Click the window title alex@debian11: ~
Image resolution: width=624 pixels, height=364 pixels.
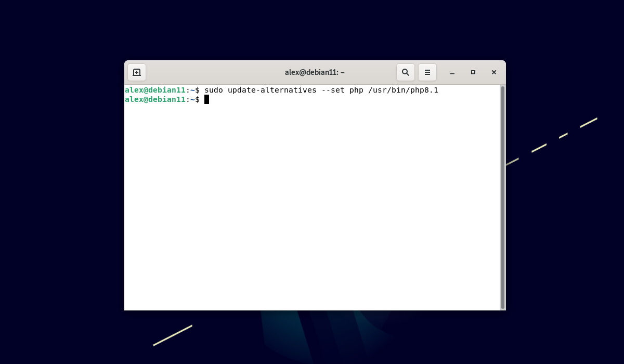pos(315,72)
